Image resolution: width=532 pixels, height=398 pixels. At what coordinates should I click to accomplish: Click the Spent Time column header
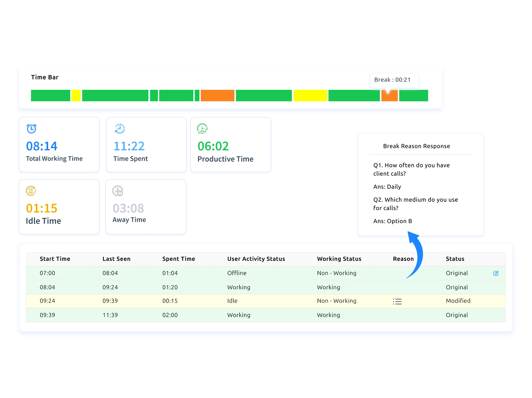(179, 259)
